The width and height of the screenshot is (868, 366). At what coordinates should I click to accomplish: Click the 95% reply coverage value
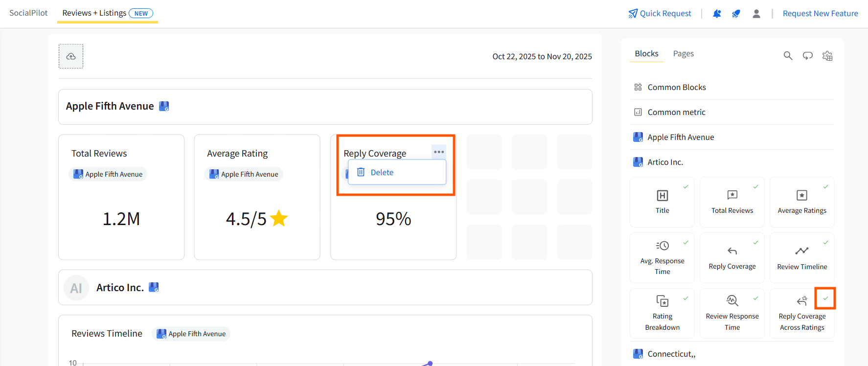[x=393, y=219]
